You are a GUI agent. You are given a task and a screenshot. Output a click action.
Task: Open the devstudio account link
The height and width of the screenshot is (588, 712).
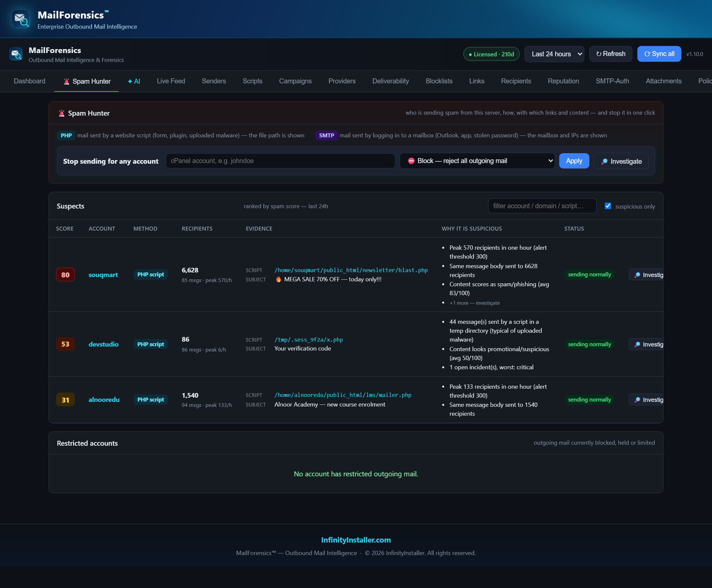click(104, 344)
